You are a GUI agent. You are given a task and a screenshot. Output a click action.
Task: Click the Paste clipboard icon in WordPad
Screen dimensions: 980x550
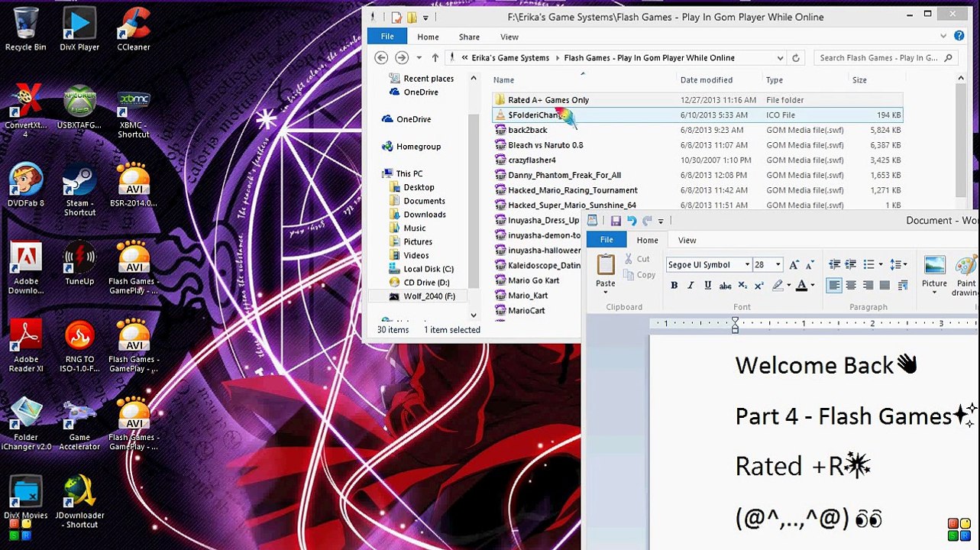pyautogui.click(x=606, y=265)
